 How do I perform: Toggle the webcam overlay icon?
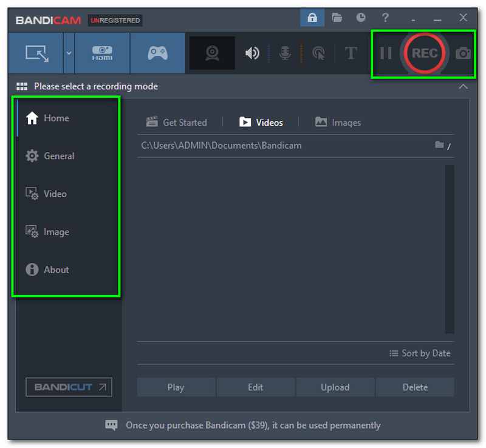(212, 53)
